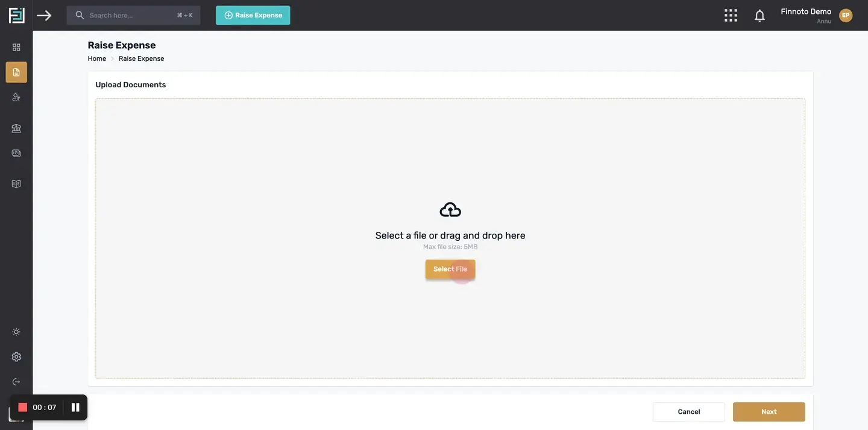Image resolution: width=868 pixels, height=430 pixels.
Task: Click the Raise Expense breadcrumb item
Action: (142, 58)
